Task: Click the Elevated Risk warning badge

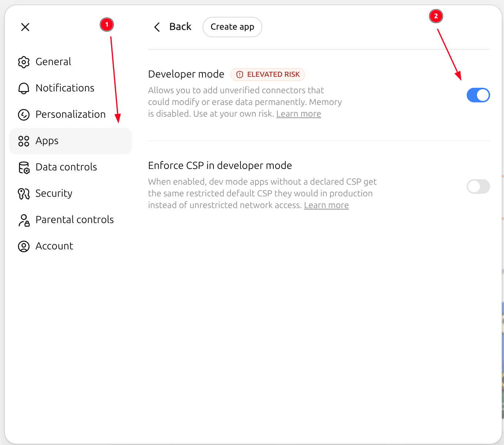Action: click(268, 74)
